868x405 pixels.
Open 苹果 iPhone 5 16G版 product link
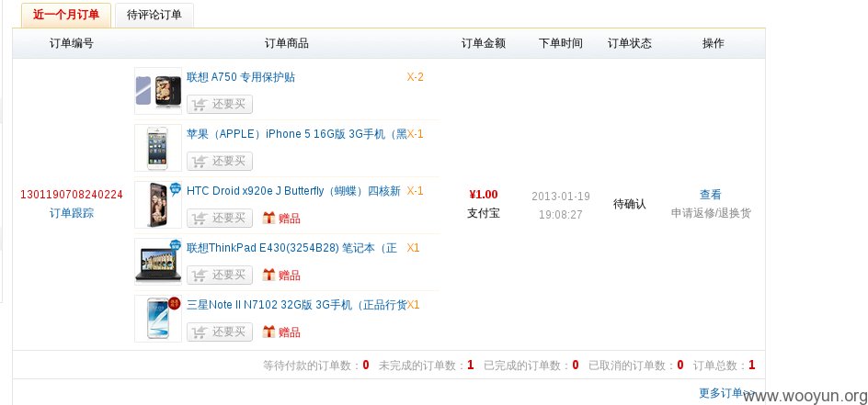[x=297, y=134]
